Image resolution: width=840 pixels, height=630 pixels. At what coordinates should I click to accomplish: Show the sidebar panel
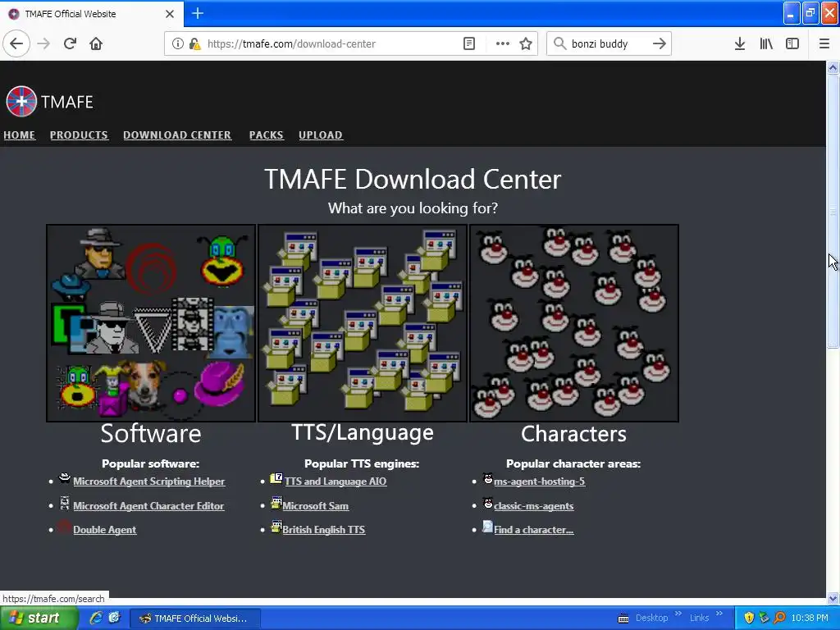[x=792, y=43]
